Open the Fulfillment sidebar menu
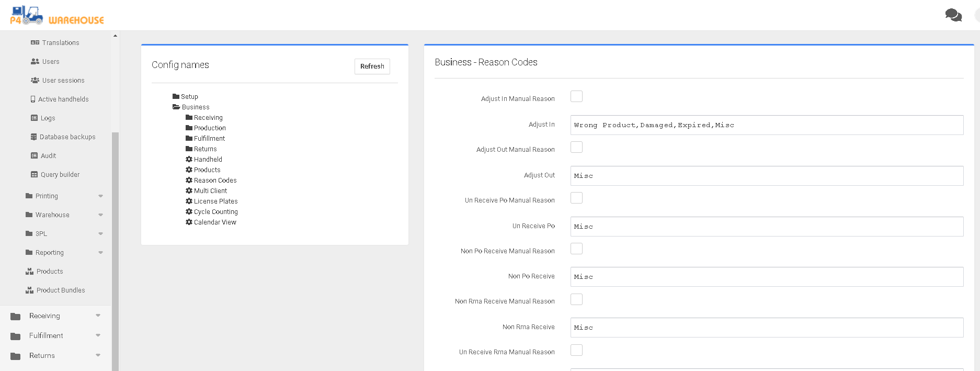The image size is (980, 371). tap(46, 336)
